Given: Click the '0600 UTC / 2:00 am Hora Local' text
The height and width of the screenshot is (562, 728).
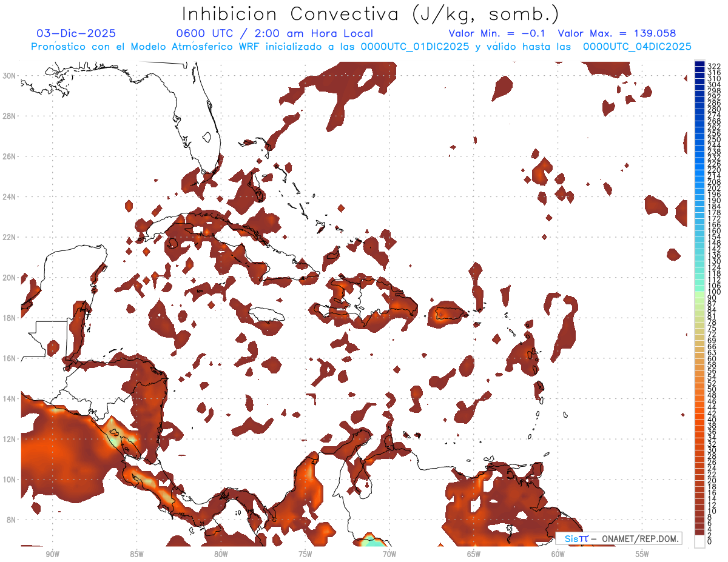Looking at the screenshot, I should pos(274,33).
